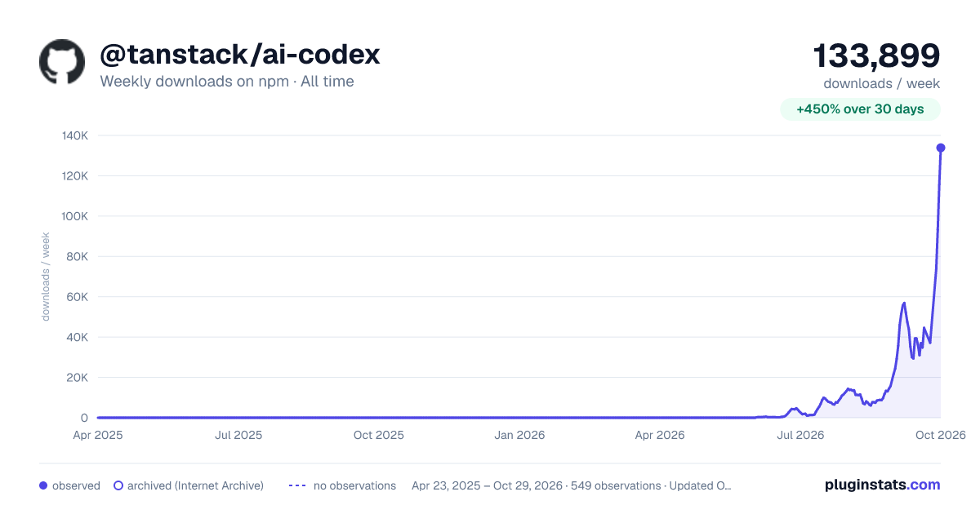Click the filled 'observed' legend dot

tap(43, 485)
